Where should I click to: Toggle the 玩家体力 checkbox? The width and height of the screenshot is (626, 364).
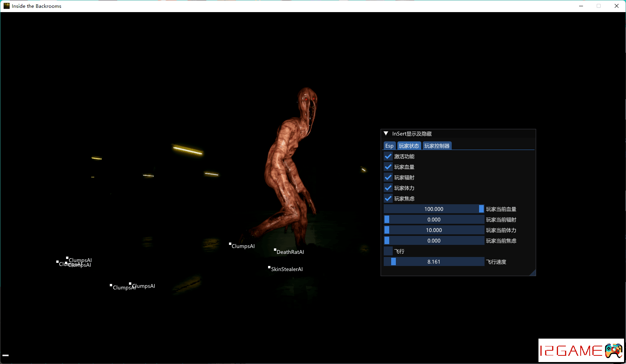tap(388, 188)
